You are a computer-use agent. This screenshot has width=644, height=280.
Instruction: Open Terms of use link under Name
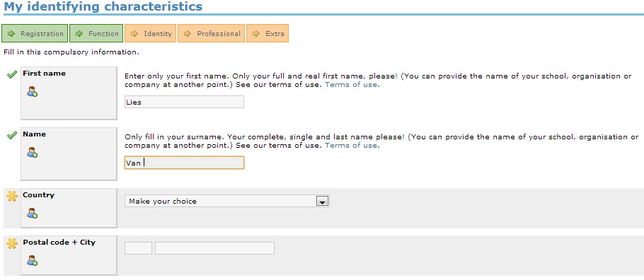point(352,146)
